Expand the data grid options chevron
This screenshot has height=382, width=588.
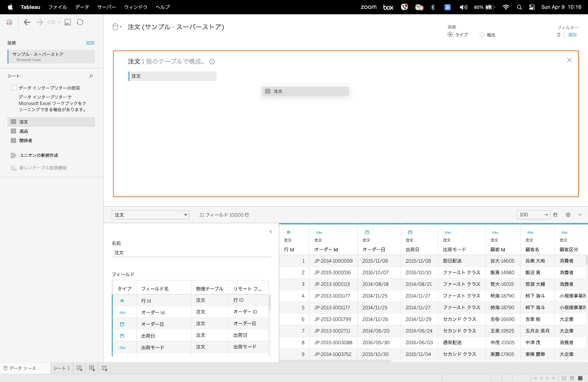coord(580,215)
